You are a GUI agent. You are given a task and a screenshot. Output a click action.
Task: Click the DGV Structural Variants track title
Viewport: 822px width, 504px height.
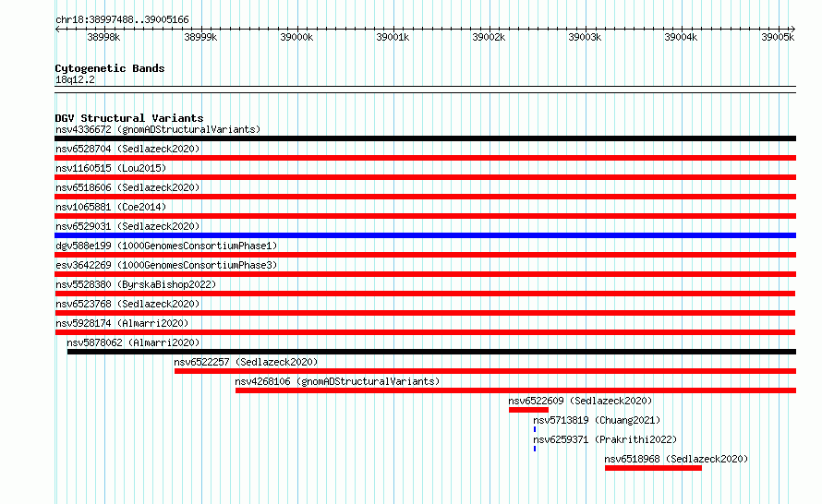click(x=129, y=118)
